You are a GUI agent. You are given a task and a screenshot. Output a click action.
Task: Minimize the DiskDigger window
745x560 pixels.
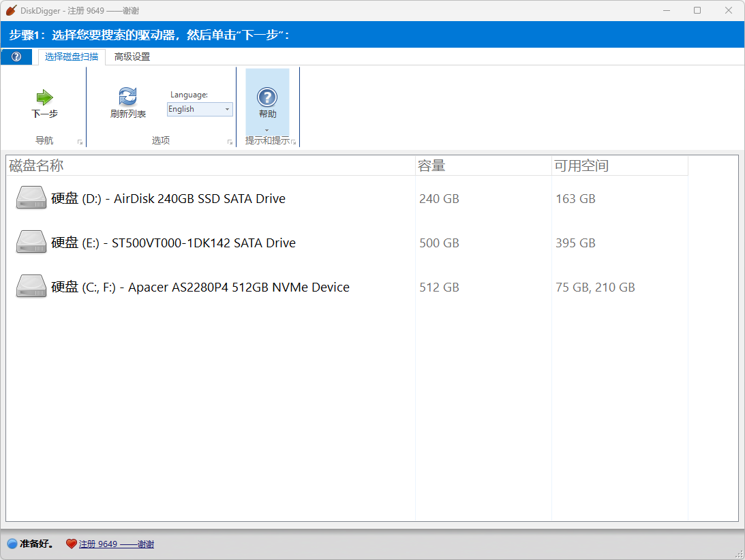667,10
